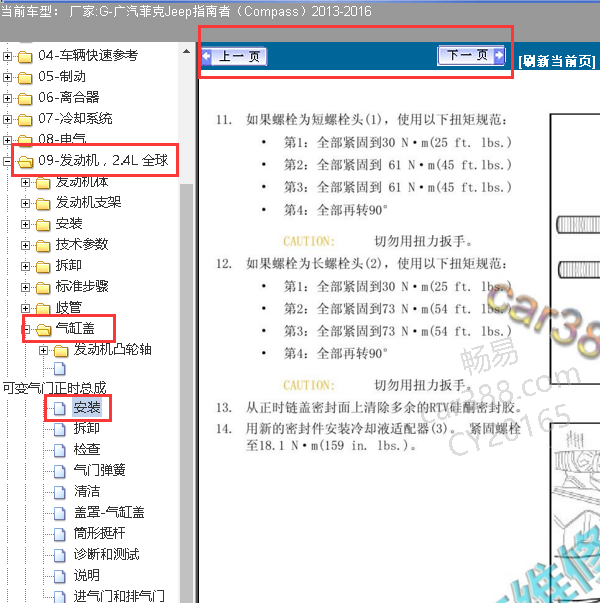Image resolution: width=600 pixels, height=603 pixels.
Task: Open the 歧管 tree entry
Action: coord(69,307)
